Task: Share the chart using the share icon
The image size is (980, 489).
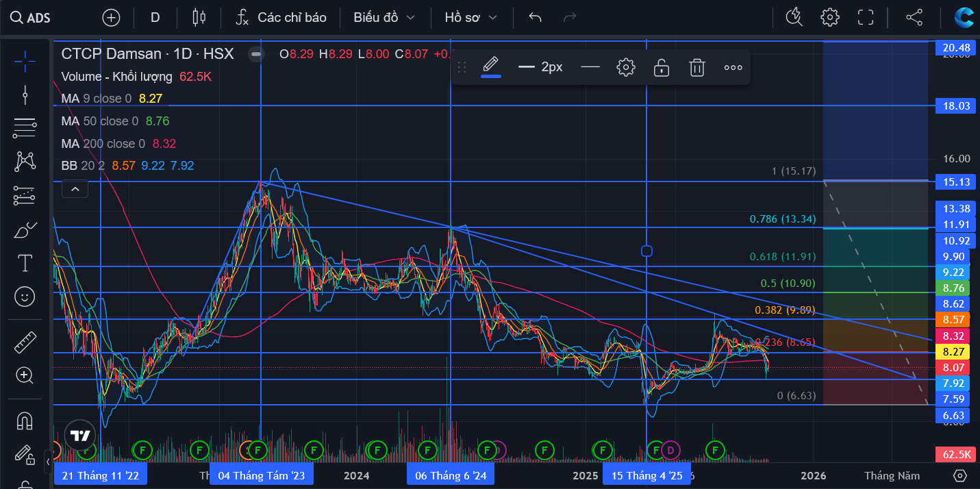Action: [x=914, y=17]
